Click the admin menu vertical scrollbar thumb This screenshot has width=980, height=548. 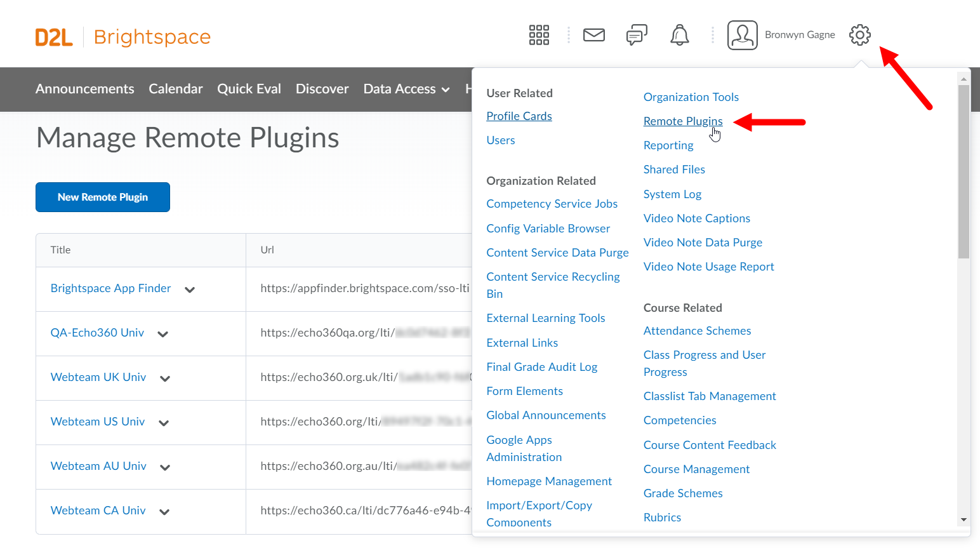(963, 171)
